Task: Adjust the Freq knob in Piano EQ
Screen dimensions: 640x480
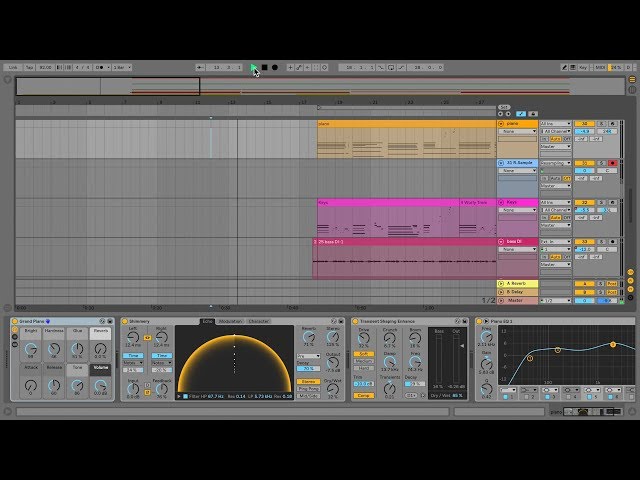Action: tap(486, 337)
